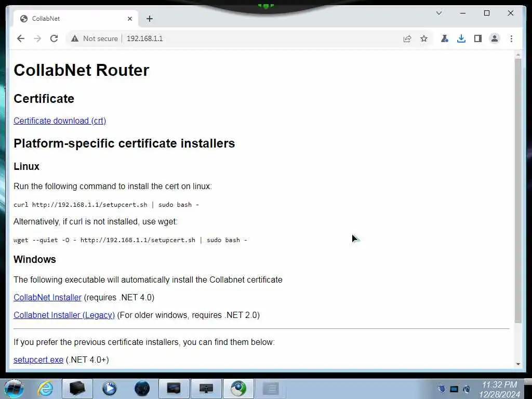Click the CollabNet Router heading

(82, 70)
